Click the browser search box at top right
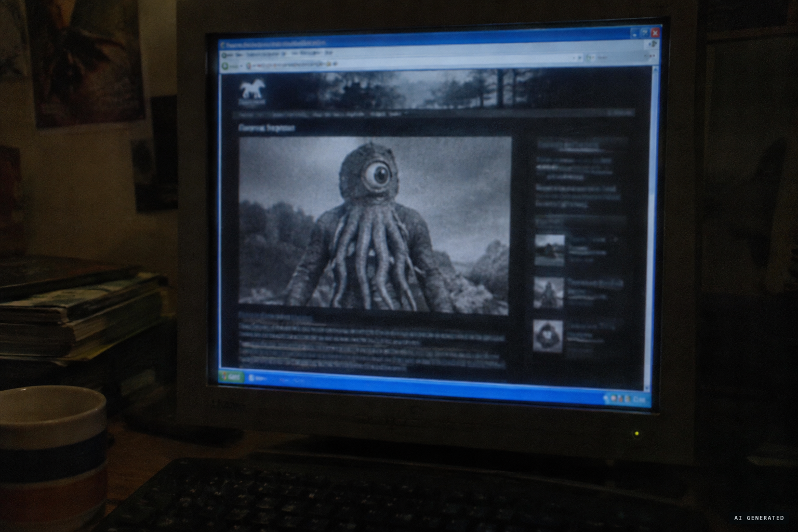798x532 pixels. (x=617, y=58)
